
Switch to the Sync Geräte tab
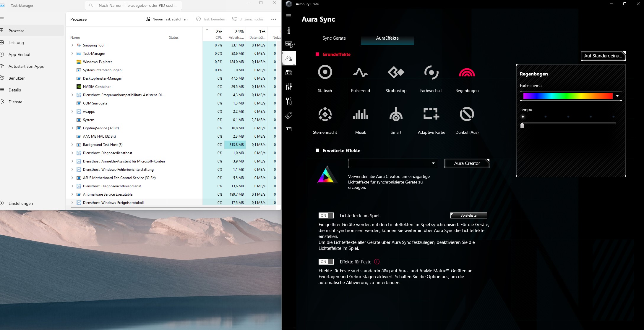tap(334, 38)
